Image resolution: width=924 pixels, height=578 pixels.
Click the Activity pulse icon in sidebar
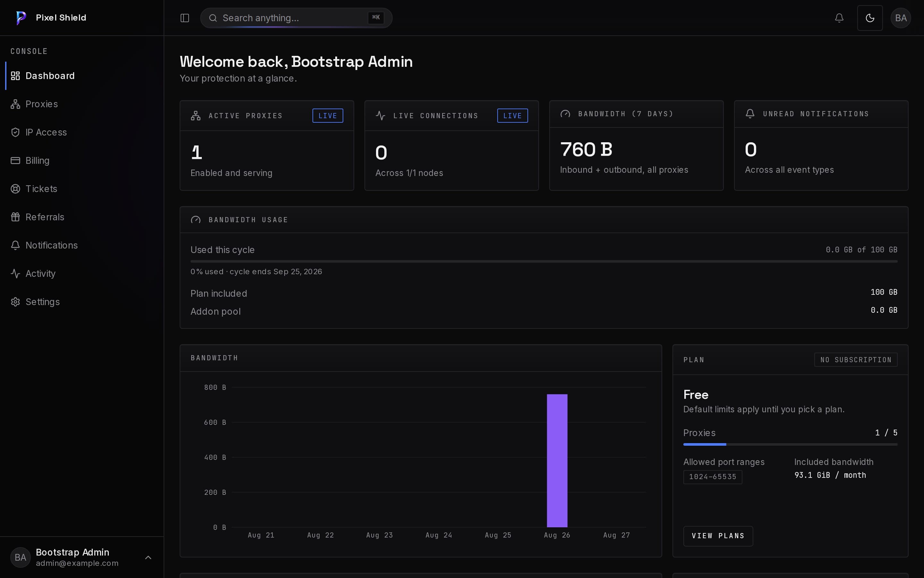15,274
